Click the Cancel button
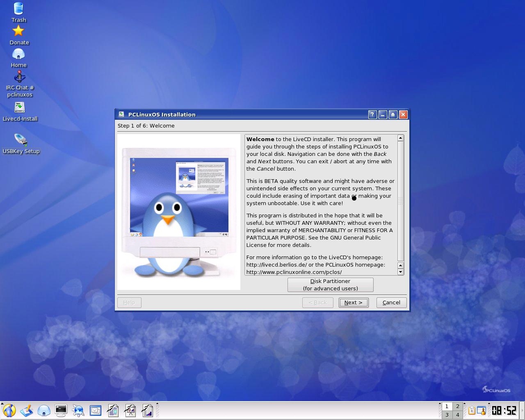The image size is (525, 420). click(x=391, y=303)
